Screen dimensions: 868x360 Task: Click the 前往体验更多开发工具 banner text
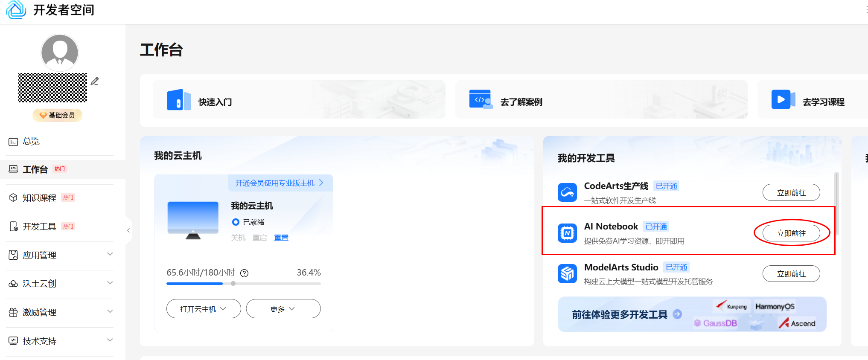(x=620, y=315)
